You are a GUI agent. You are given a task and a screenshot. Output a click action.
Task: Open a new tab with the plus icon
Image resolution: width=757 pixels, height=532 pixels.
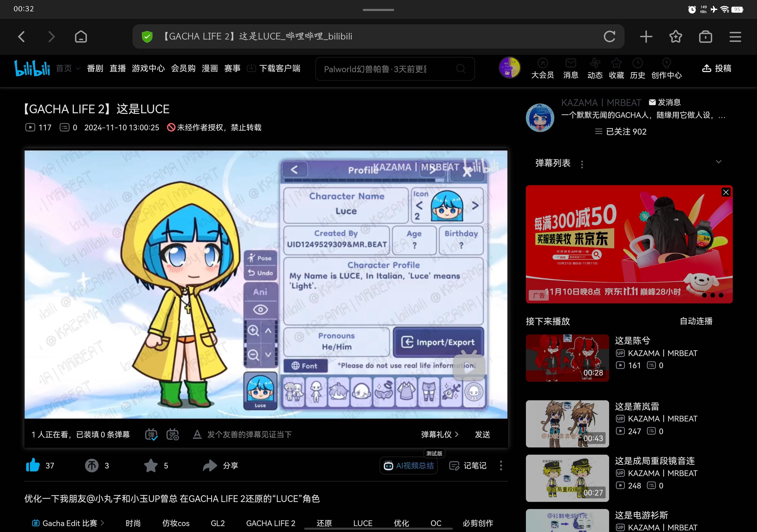coord(646,36)
